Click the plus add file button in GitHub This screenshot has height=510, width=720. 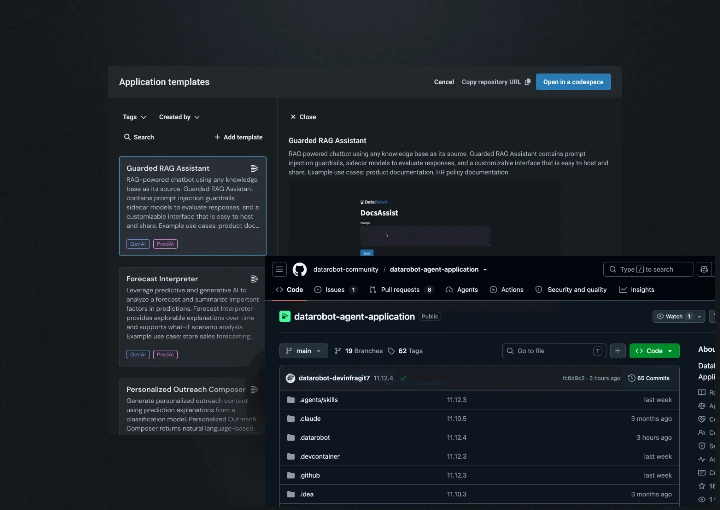point(618,351)
